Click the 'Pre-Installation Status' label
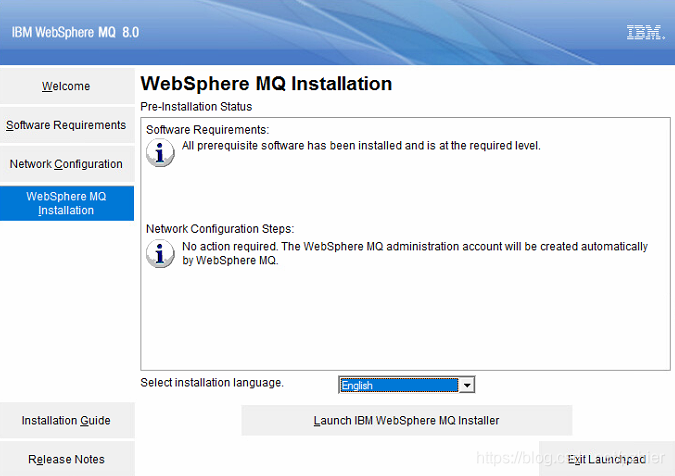The image size is (675, 476). pos(196,106)
